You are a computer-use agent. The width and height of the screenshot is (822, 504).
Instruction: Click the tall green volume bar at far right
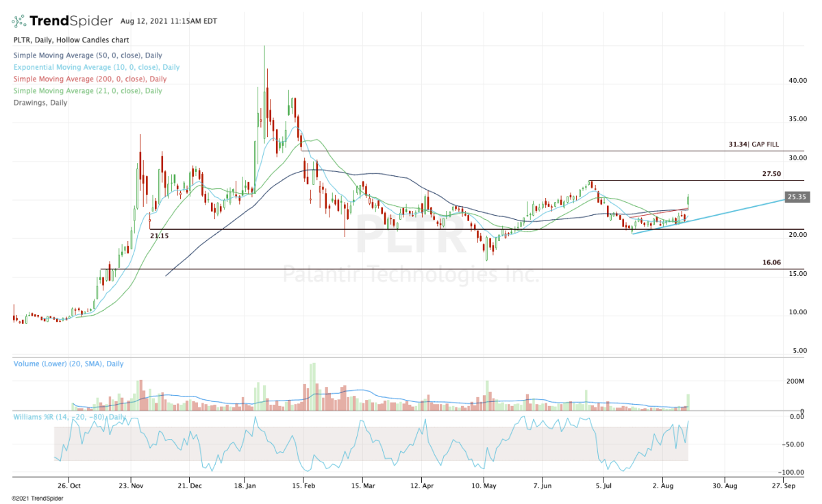pyautogui.click(x=688, y=402)
